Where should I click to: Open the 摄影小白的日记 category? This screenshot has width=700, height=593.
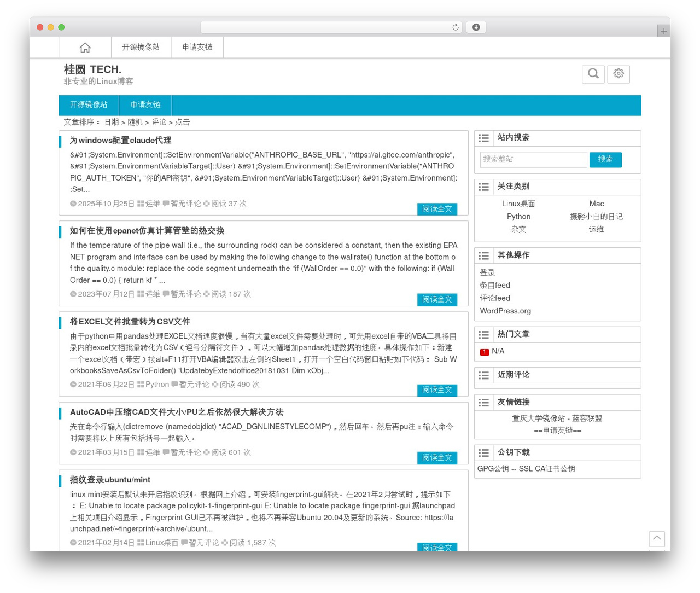[597, 217]
